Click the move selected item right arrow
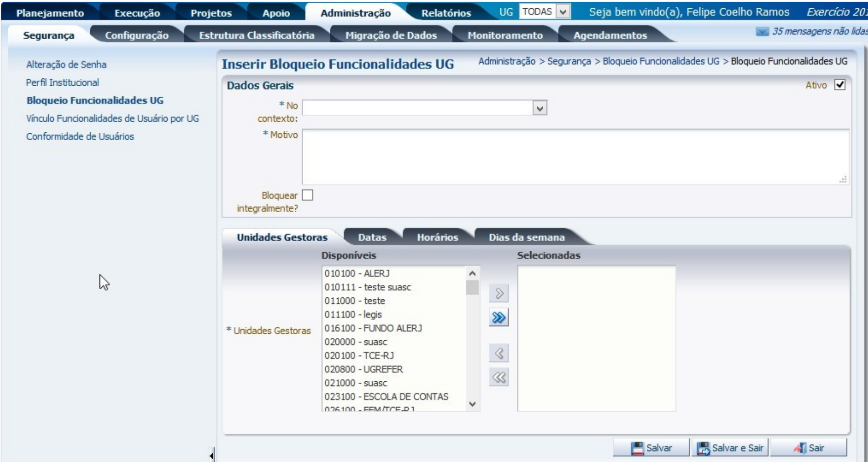This screenshot has height=462, width=868. tap(498, 293)
